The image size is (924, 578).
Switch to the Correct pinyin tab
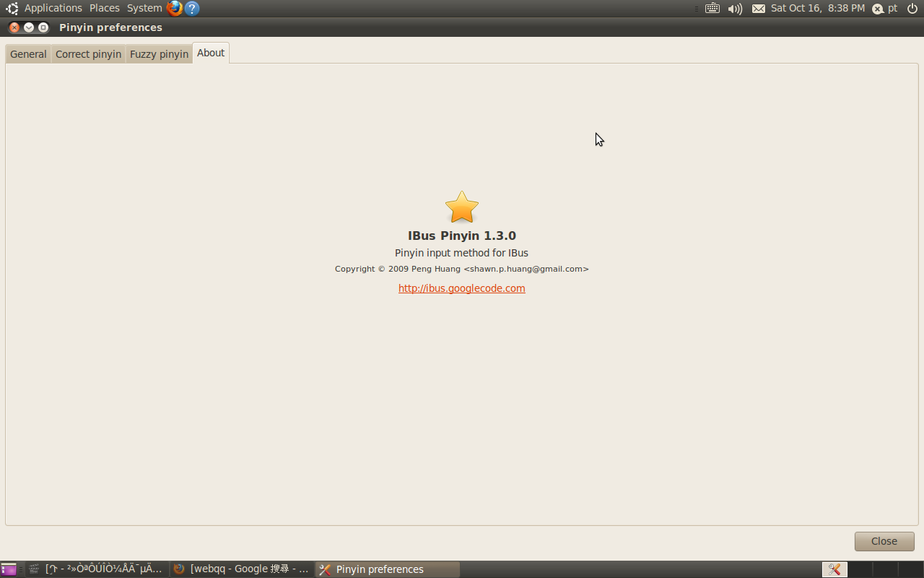(88, 54)
